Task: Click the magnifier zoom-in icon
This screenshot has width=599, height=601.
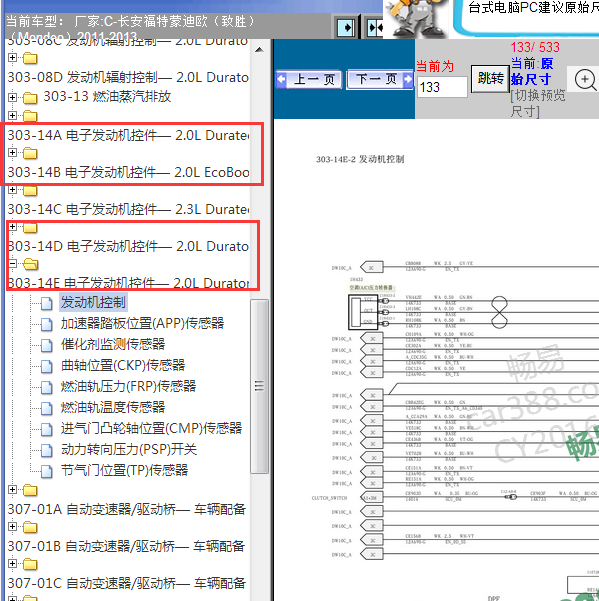Action: click(585, 80)
